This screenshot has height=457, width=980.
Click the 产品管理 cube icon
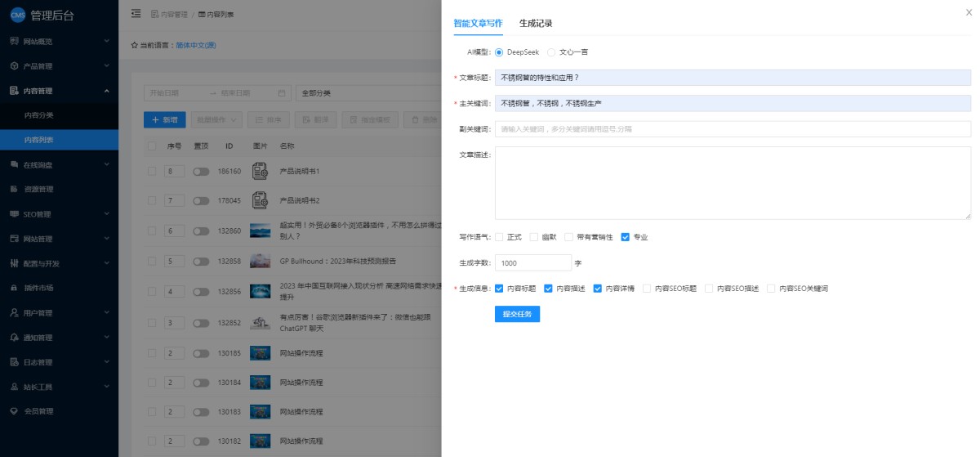tap(14, 66)
